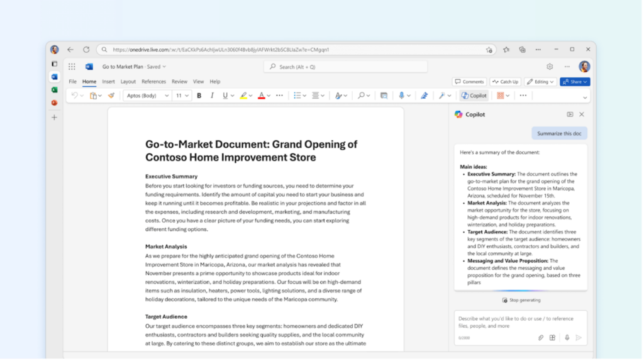644x361 pixels.
Task: Apply the yellow highlight color
Action: [243, 96]
